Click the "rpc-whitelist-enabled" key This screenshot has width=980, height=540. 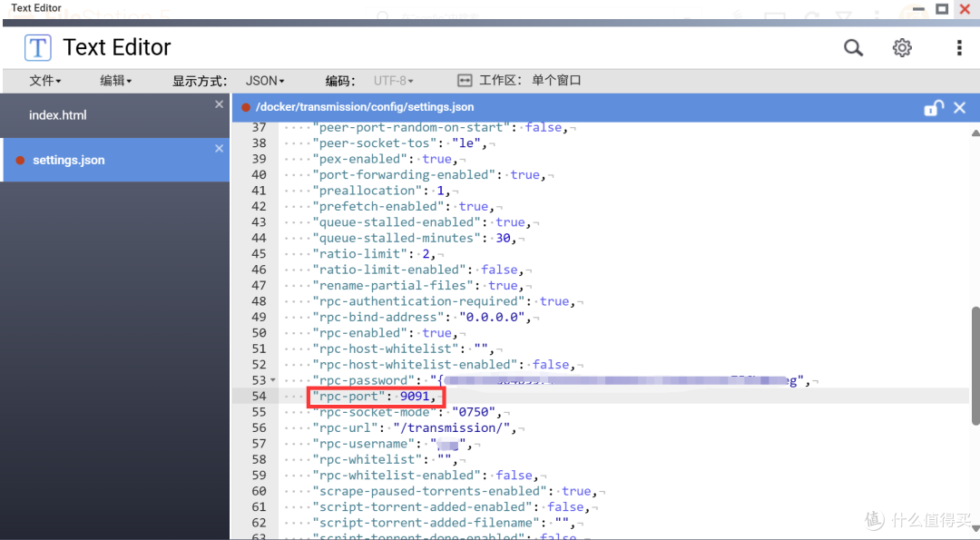pos(397,476)
